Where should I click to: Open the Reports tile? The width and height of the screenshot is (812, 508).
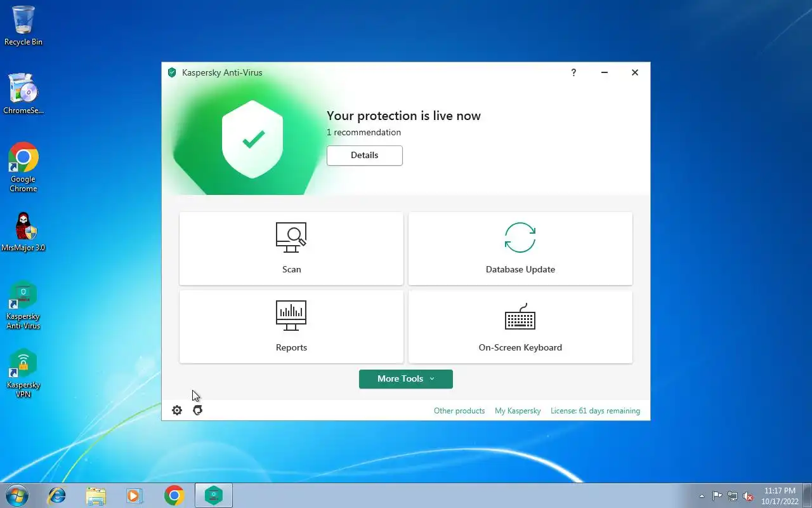coord(291,326)
